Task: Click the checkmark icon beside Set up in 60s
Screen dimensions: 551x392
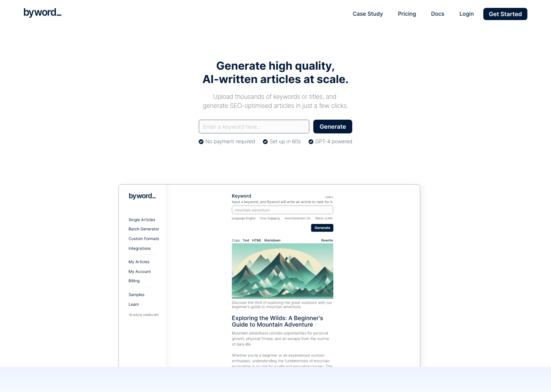Action: point(265,142)
